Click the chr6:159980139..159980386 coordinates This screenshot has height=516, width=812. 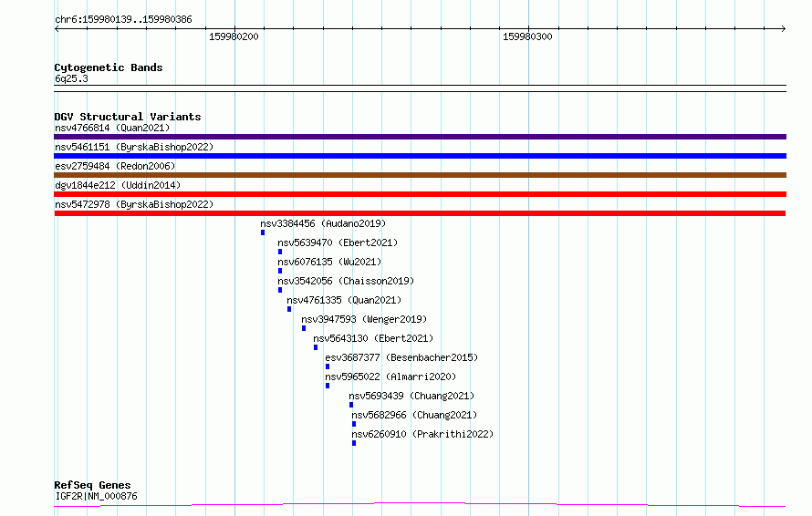[x=123, y=20]
